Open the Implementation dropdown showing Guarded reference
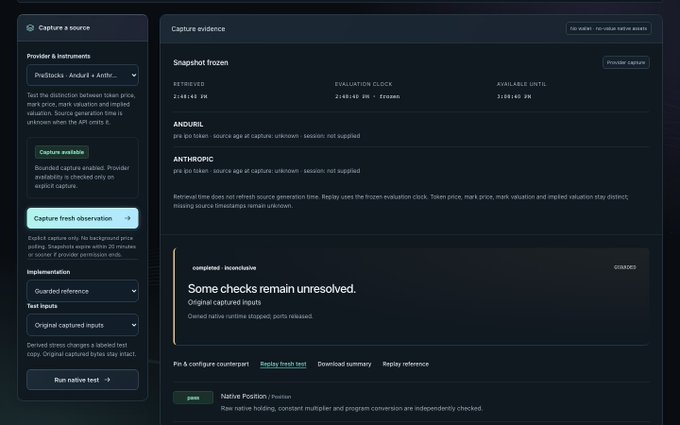The height and width of the screenshot is (425, 680). [82, 291]
